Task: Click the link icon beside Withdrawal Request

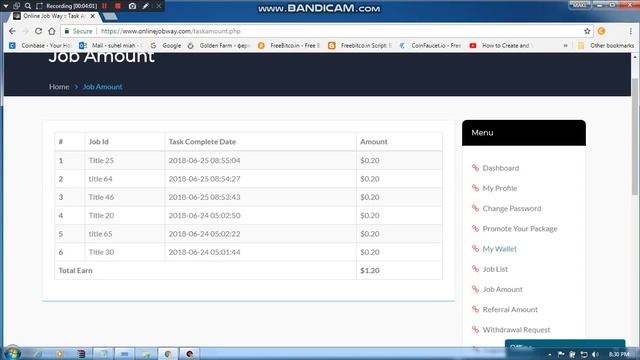Action: (x=475, y=329)
